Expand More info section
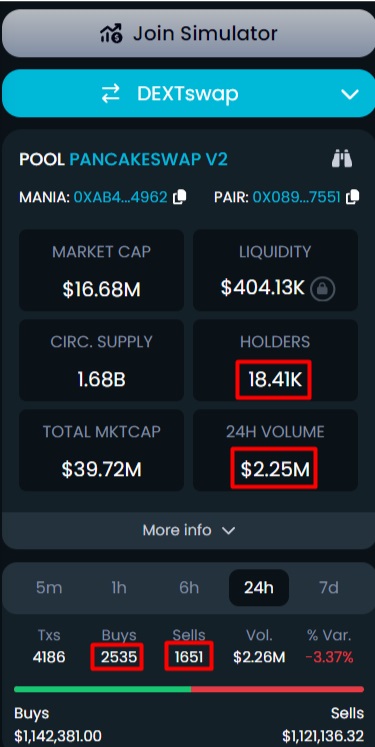375x747 pixels. [189, 530]
